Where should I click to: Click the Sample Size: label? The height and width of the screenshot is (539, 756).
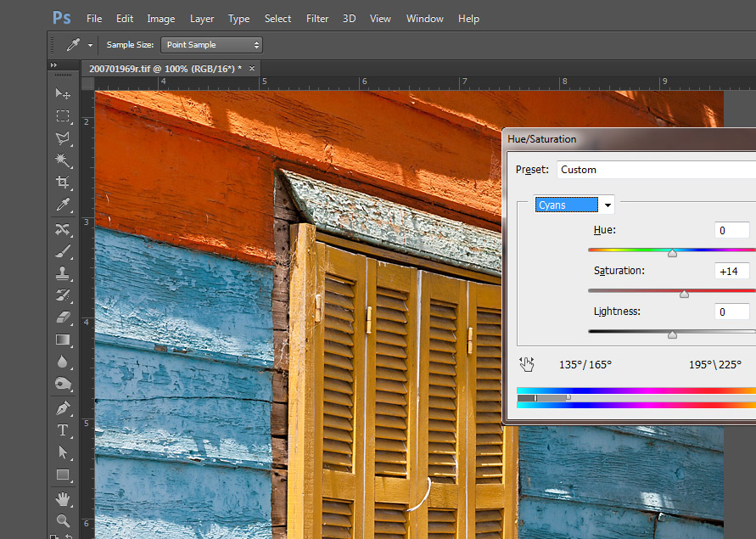click(x=130, y=45)
